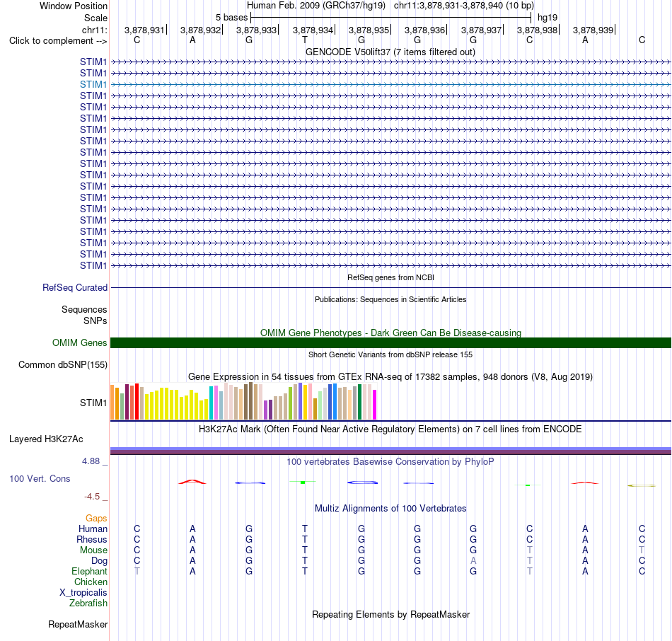Click the 'Window Position' track label
Viewport: 672px width, 641px height.
(74, 6)
